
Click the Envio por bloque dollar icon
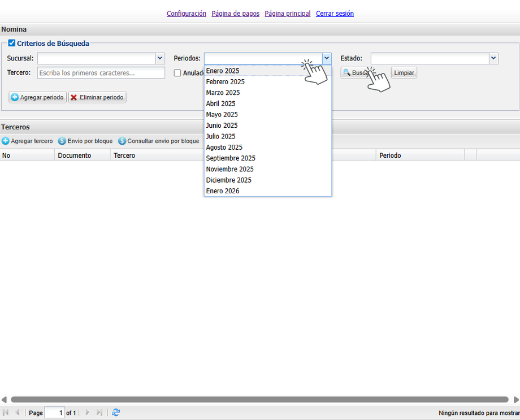click(x=62, y=141)
